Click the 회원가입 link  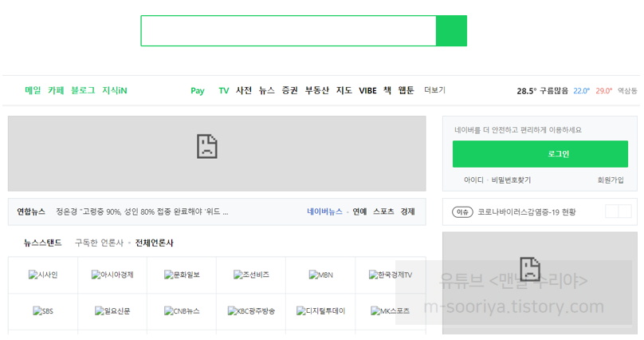pyautogui.click(x=611, y=180)
